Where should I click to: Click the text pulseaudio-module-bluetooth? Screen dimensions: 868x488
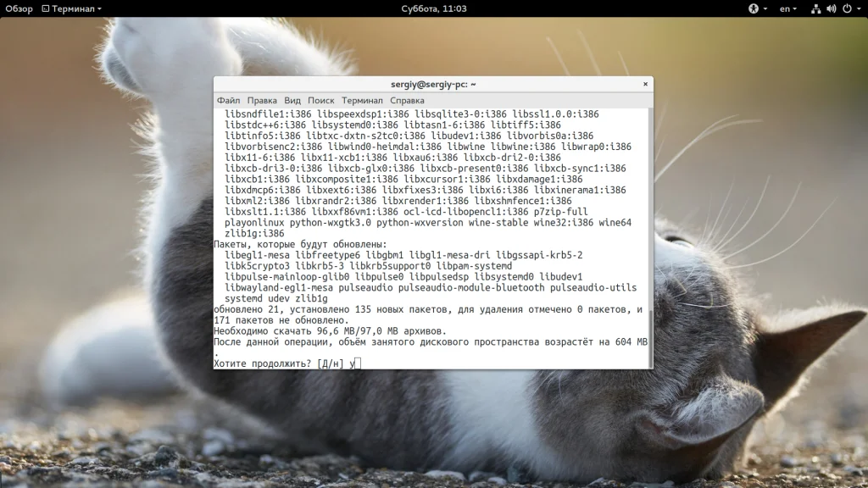(471, 288)
